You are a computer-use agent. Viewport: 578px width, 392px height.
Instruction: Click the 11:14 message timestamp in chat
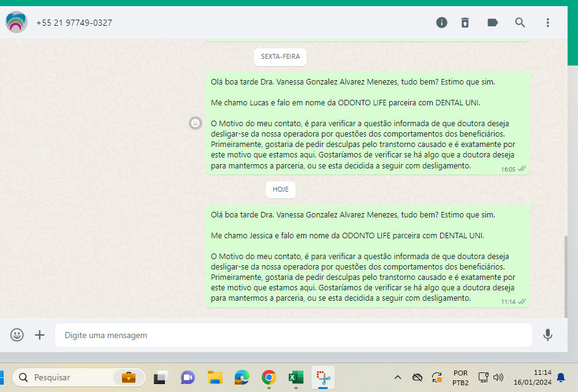[508, 302]
